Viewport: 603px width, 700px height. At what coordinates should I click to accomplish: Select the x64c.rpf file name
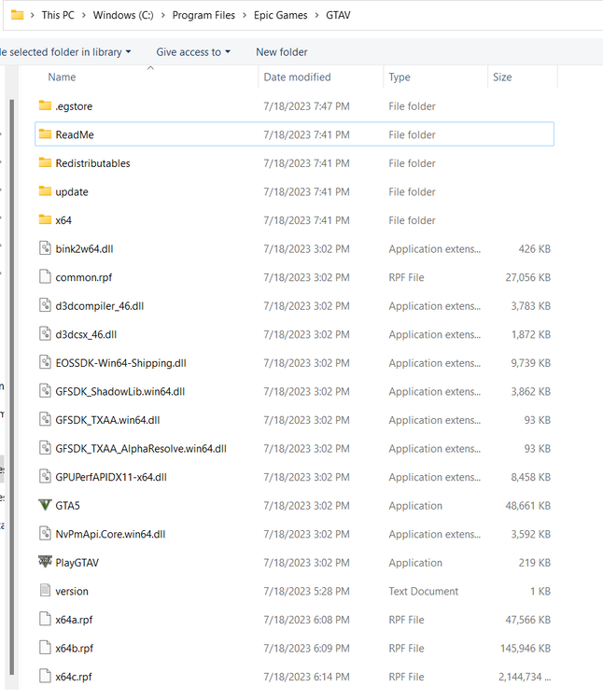tap(74, 677)
